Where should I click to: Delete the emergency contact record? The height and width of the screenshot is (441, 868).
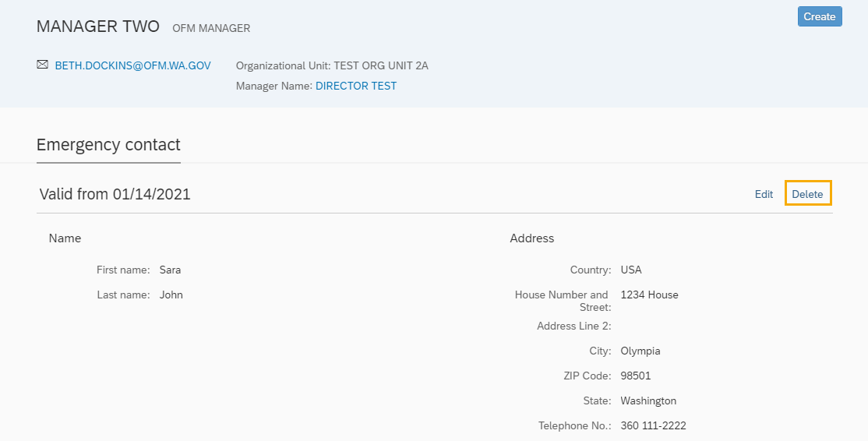[x=807, y=194]
